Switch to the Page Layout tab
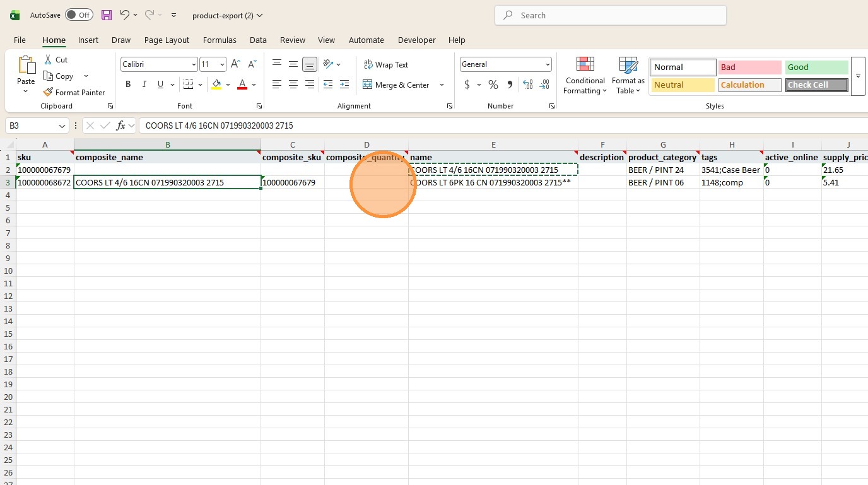 167,40
